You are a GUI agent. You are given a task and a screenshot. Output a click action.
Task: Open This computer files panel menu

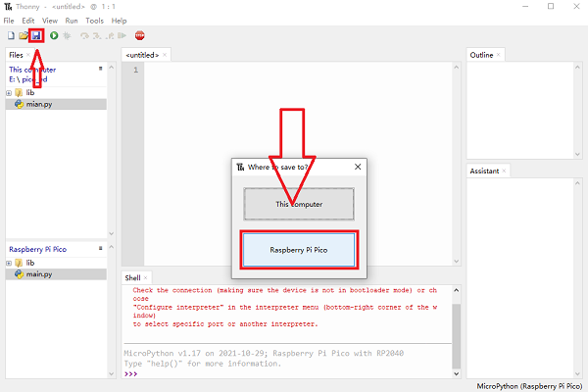tap(101, 69)
